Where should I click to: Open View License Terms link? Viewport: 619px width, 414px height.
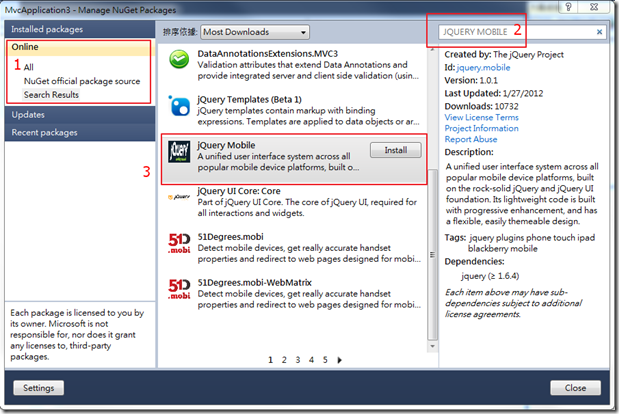(481, 117)
